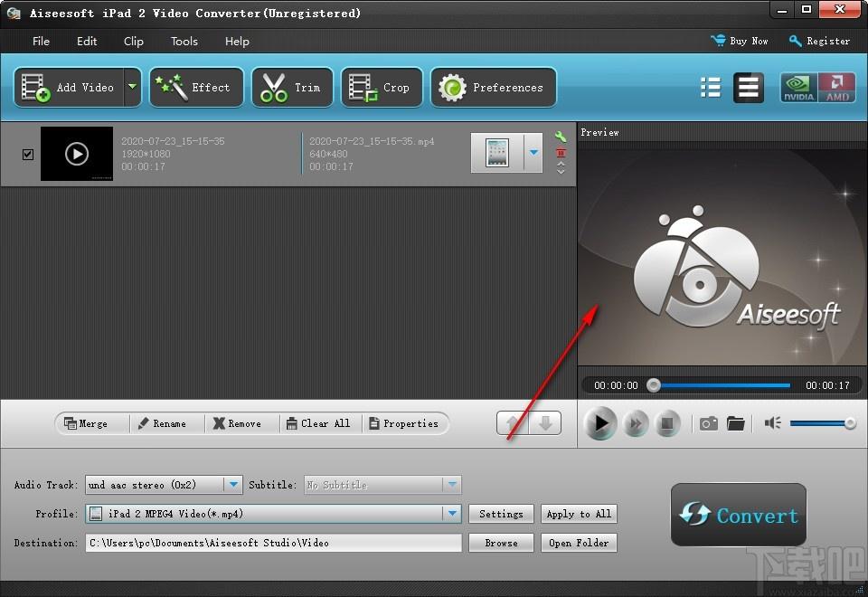The image size is (868, 597).
Task: Browse for a destination folder
Action: click(x=501, y=543)
